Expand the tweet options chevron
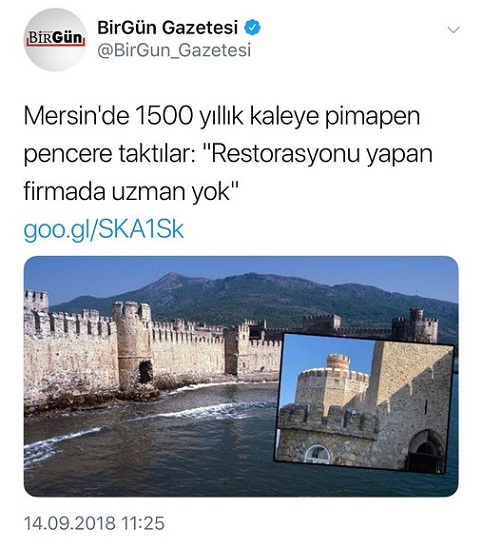Image resolution: width=482 pixels, height=548 pixels. click(x=453, y=30)
